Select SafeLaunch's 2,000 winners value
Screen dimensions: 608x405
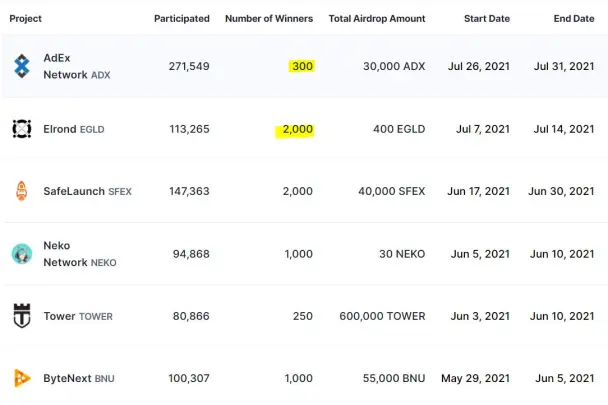pyautogui.click(x=297, y=191)
